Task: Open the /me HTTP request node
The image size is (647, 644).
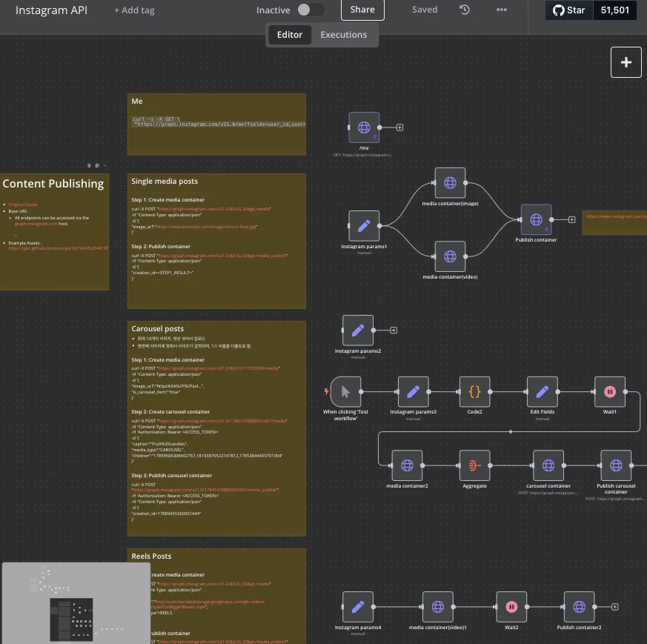Action: click(x=364, y=127)
